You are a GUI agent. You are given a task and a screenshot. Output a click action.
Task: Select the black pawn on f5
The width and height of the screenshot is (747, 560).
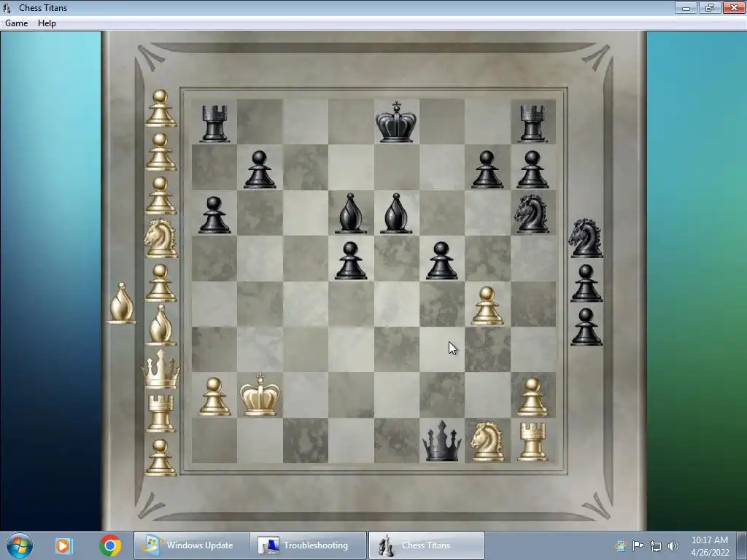coord(441,260)
